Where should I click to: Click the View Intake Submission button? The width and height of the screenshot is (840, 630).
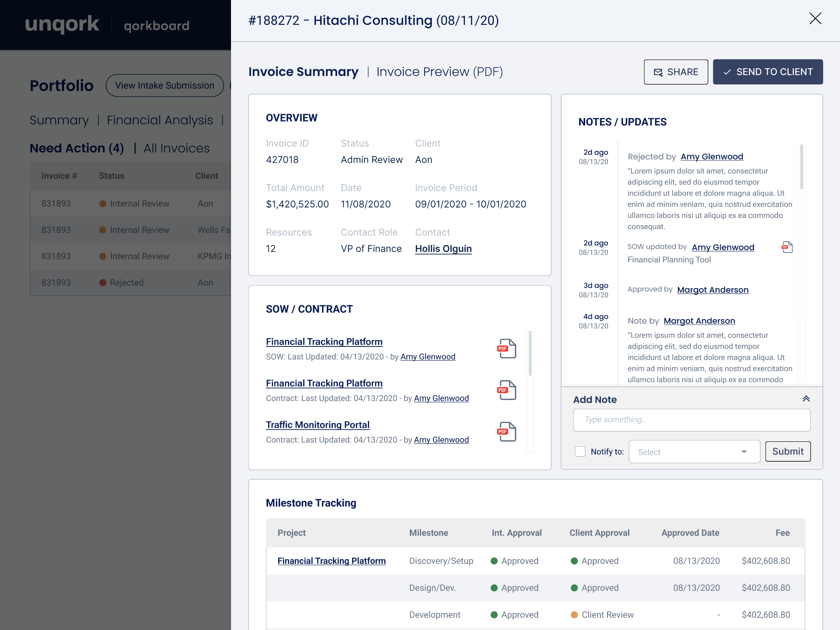164,85
